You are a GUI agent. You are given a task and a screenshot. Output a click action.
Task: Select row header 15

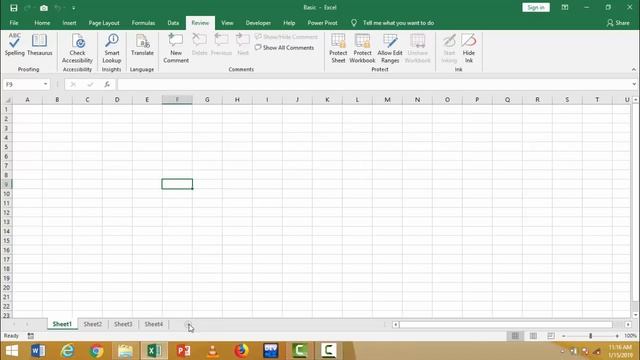point(7,241)
